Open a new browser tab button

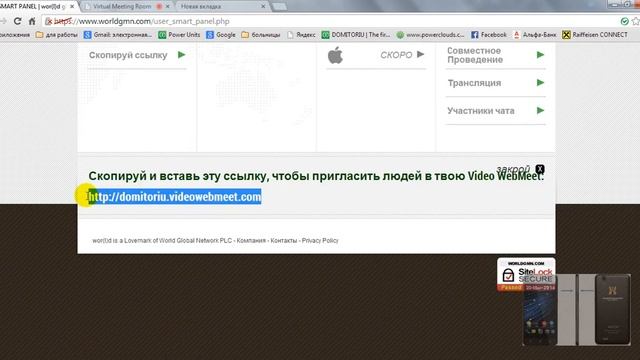[279, 7]
